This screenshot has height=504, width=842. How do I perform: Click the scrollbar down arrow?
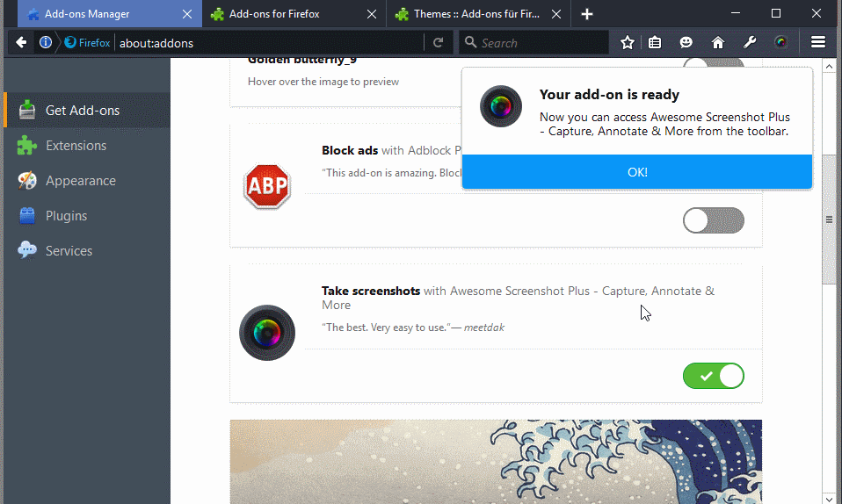(829, 499)
